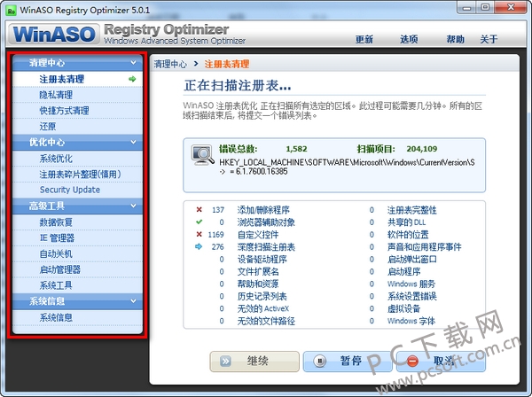
Task: Click the 注册表清理 breadcrumb label
Action: 227,64
